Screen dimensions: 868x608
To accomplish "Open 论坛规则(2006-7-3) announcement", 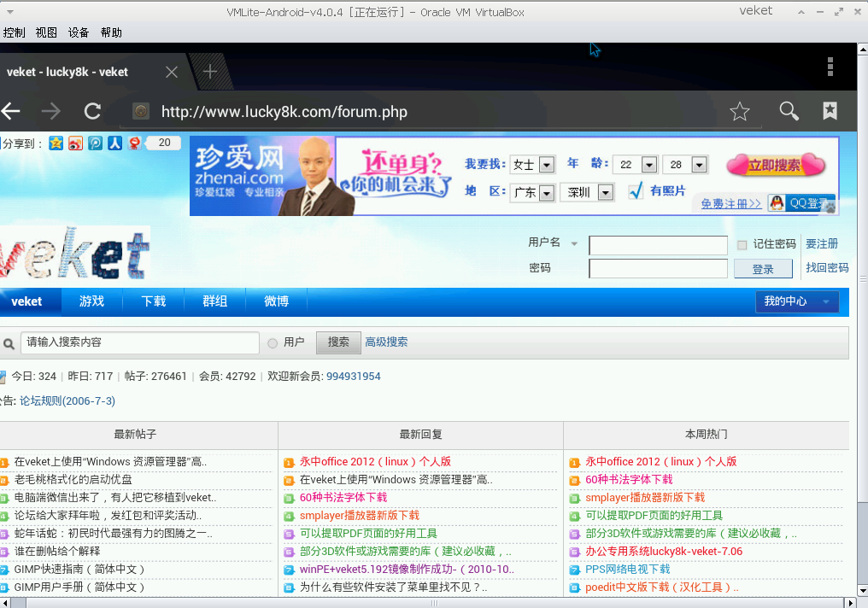I will [67, 401].
